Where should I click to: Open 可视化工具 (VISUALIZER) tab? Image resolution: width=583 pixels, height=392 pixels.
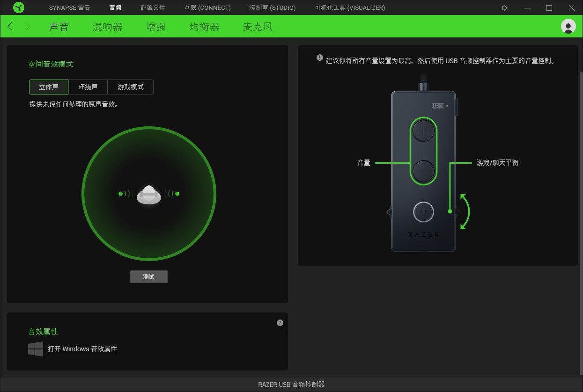pos(350,8)
